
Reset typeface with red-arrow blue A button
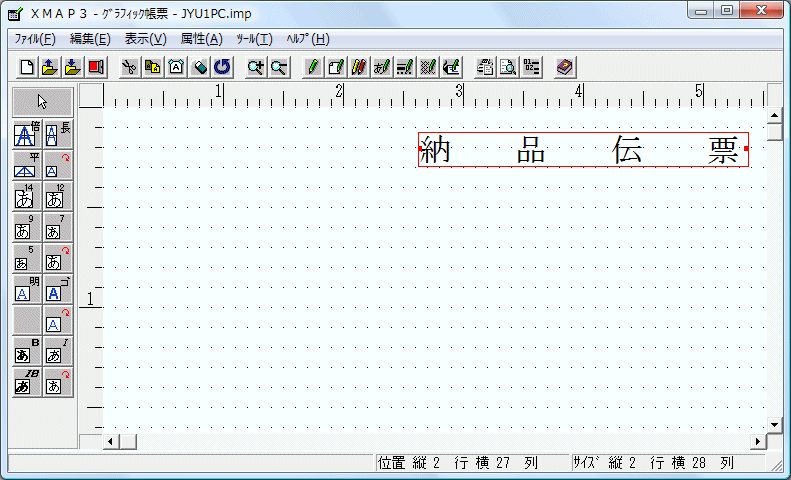[x=58, y=320]
